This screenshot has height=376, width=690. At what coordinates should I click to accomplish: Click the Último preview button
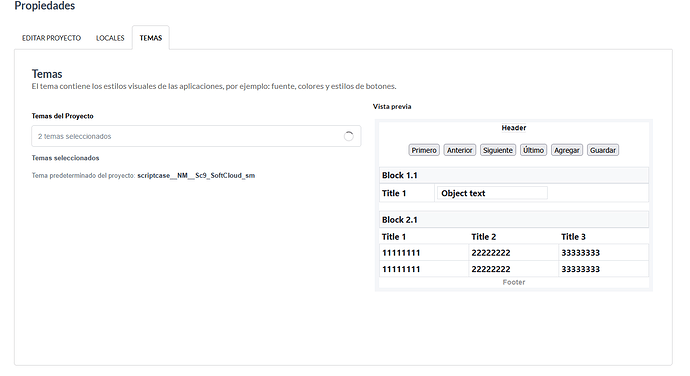coord(533,150)
